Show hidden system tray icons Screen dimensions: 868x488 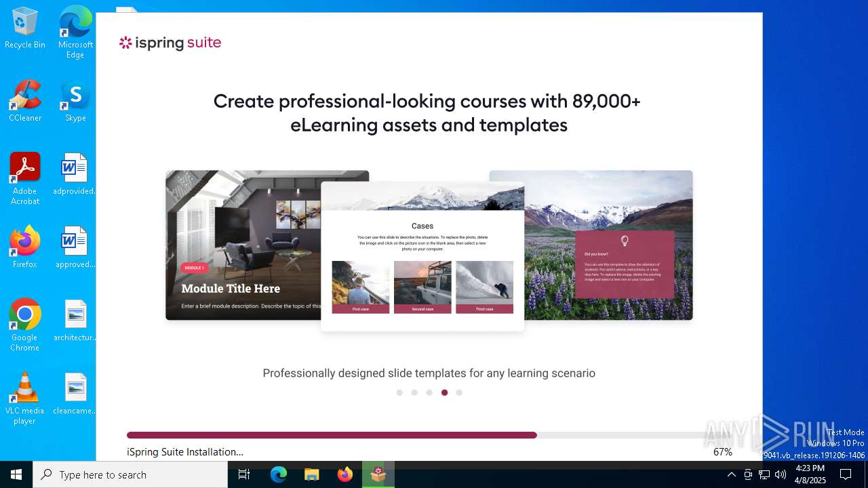tap(731, 474)
